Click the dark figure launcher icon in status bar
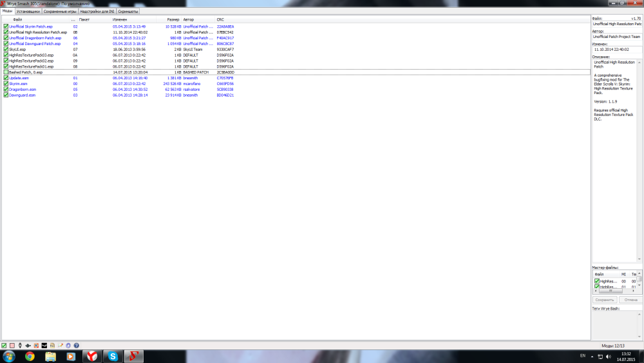The width and height of the screenshot is (644, 363). click(20, 346)
